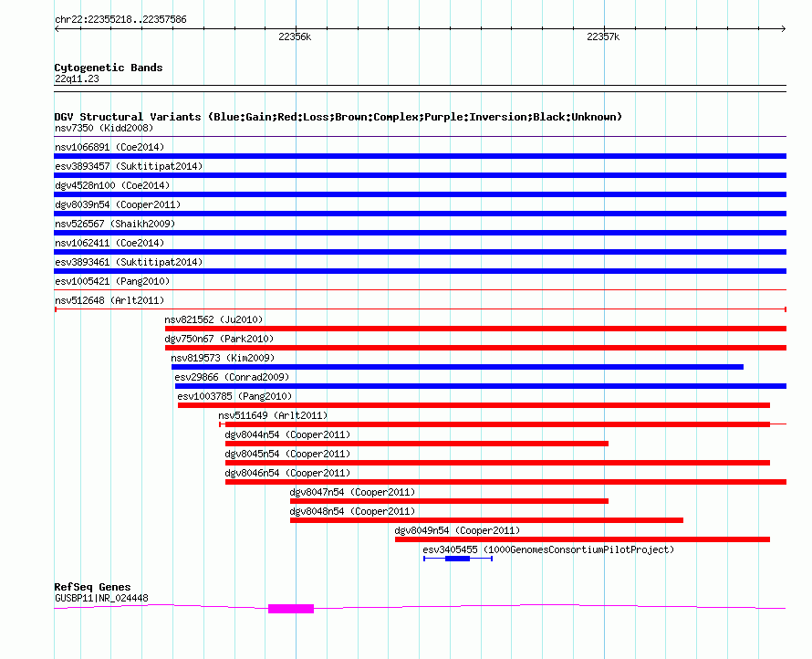Select dgv8049n54 (Cooper2011) variant label
This screenshot has height=659, width=812.
click(457, 530)
